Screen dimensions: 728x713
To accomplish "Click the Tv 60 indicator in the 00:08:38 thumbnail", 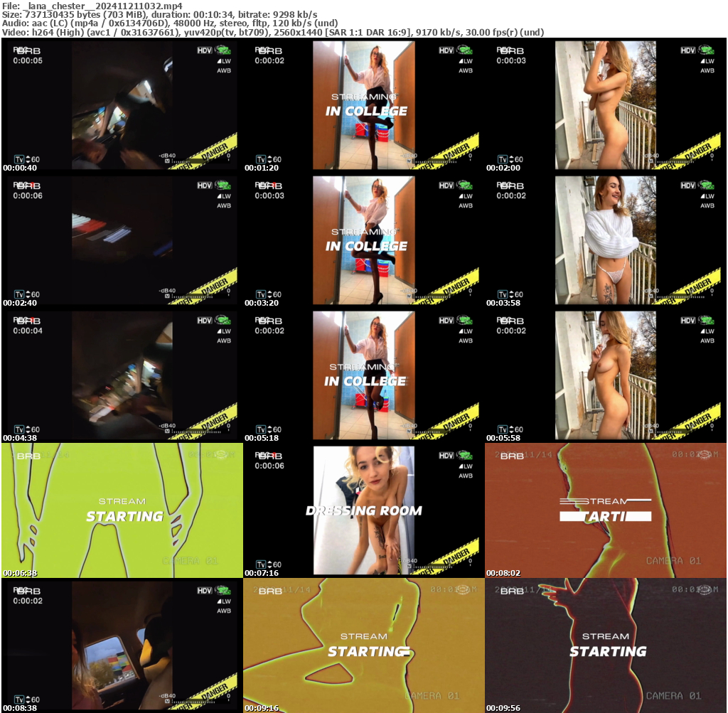I will (x=28, y=699).
